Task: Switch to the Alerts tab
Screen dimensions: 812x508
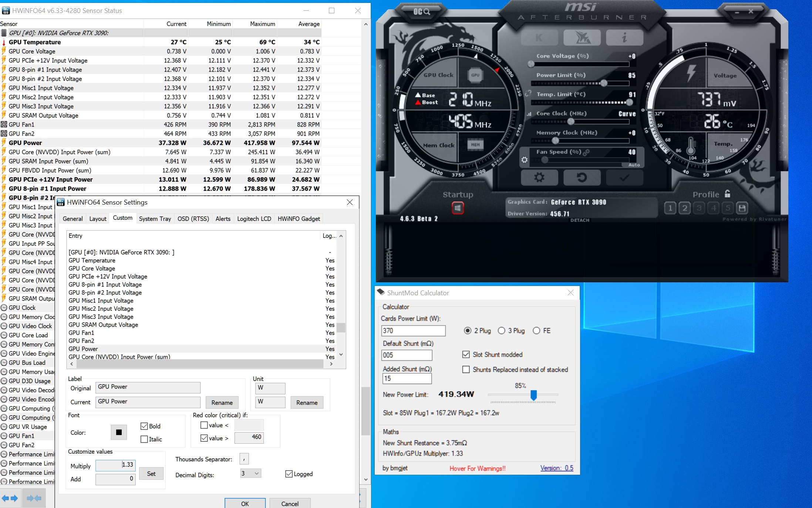Action: coord(223,219)
